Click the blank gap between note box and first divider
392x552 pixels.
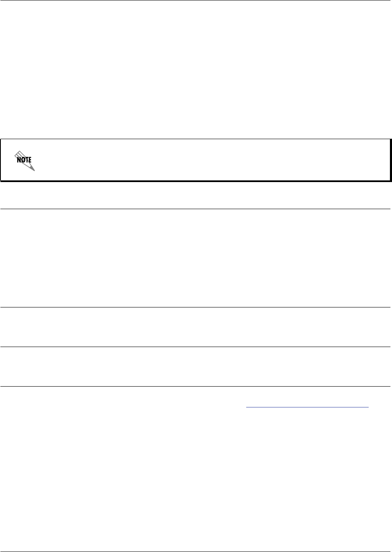[196, 195]
